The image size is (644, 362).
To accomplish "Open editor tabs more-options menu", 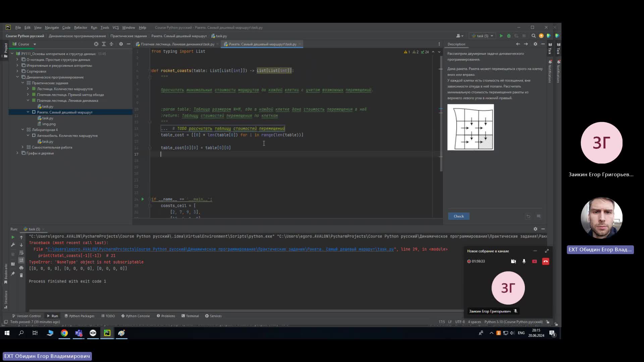I will tap(439, 44).
